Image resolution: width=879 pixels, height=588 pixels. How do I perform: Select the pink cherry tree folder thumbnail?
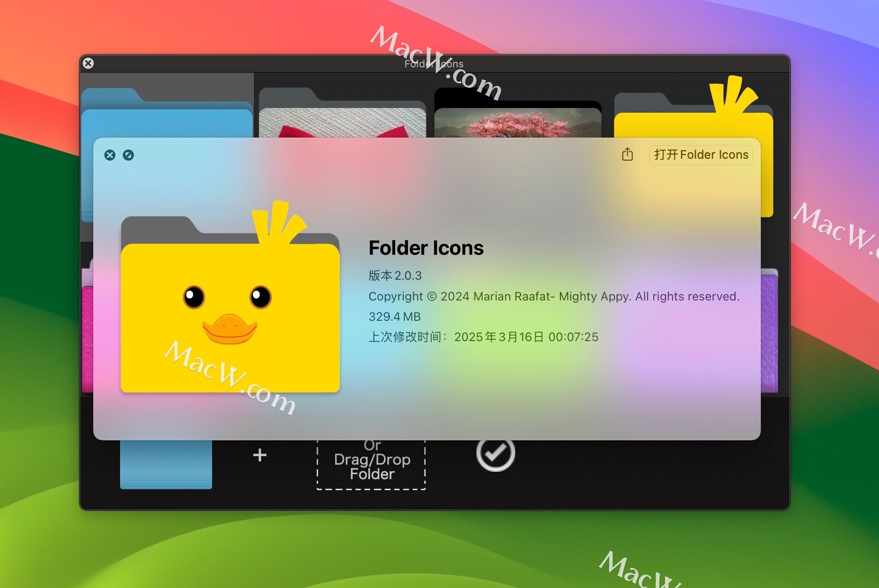(518, 113)
